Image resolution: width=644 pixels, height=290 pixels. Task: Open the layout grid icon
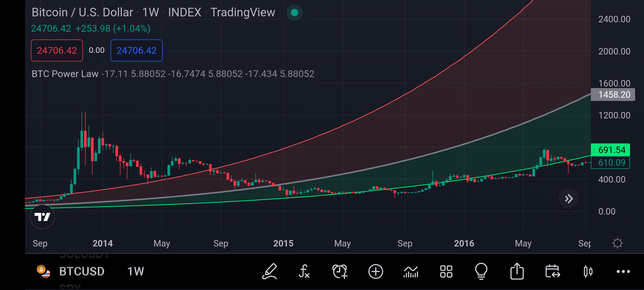[446, 271]
